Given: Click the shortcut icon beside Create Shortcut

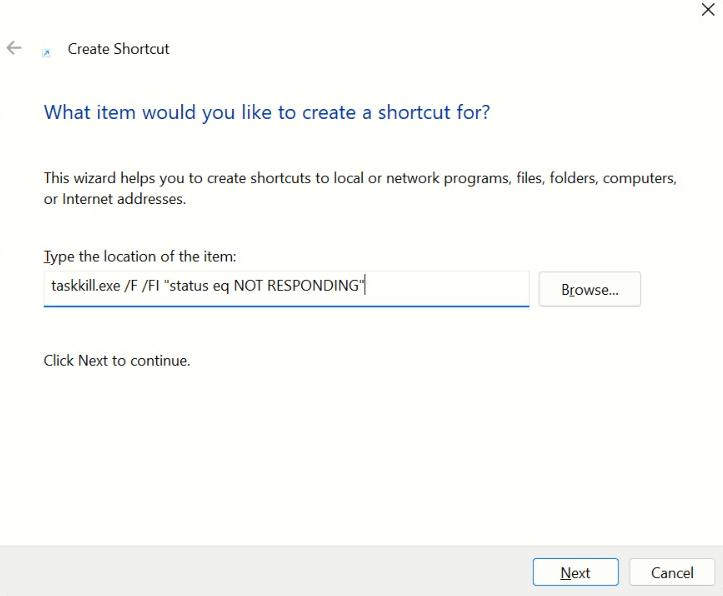Looking at the screenshot, I should (x=46, y=51).
